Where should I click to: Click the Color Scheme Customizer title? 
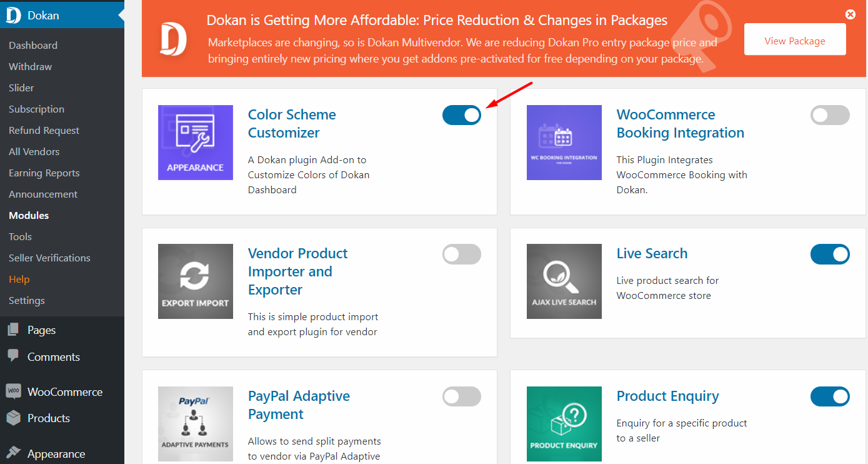(x=292, y=123)
